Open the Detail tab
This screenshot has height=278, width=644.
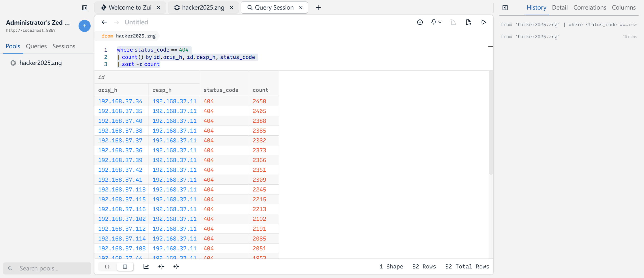coord(559,8)
